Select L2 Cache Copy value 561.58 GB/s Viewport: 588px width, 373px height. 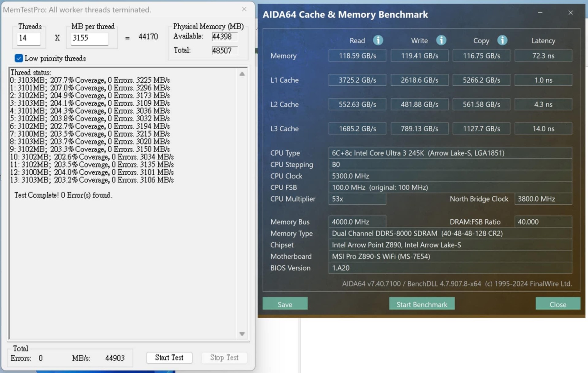[481, 104]
